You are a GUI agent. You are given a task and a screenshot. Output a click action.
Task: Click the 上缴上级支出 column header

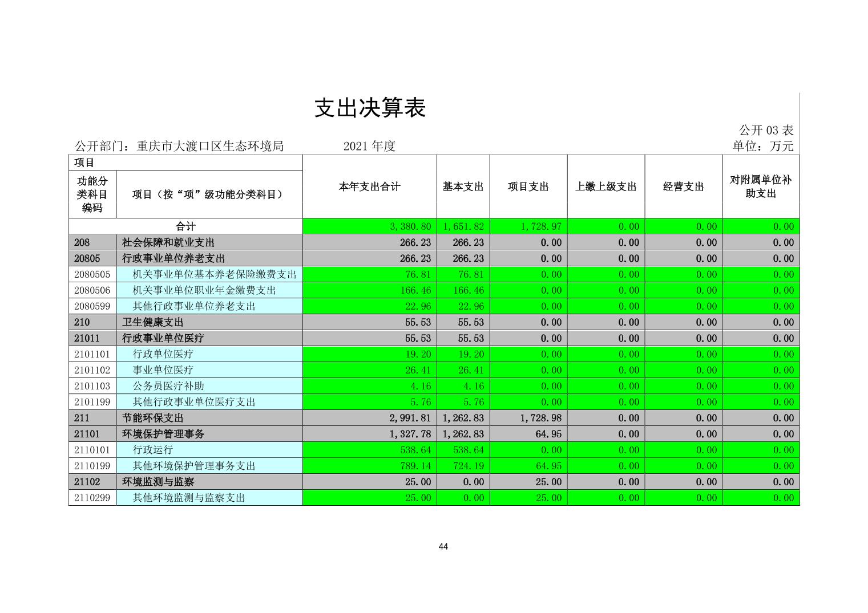(x=605, y=186)
